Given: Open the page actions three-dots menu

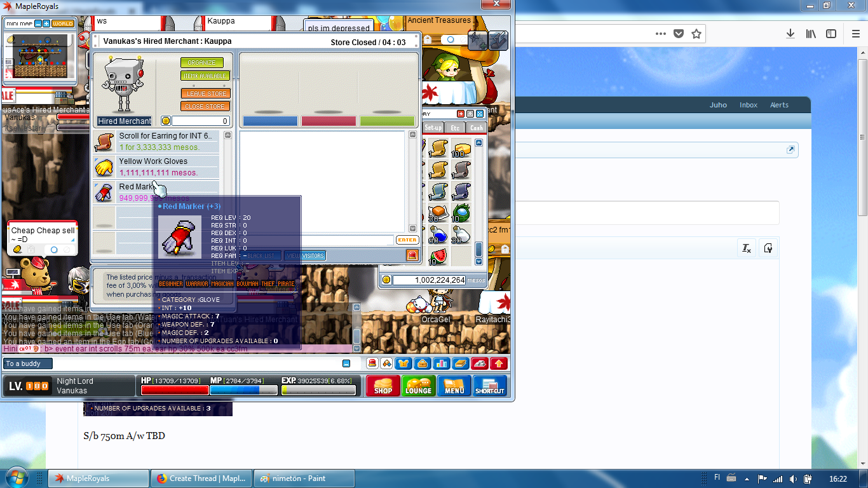Looking at the screenshot, I should (x=661, y=34).
